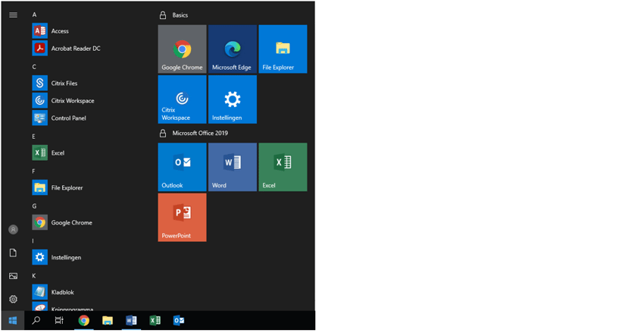The height and width of the screenshot is (333, 644).
Task: Open Task View on the taskbar
Action: 60,320
